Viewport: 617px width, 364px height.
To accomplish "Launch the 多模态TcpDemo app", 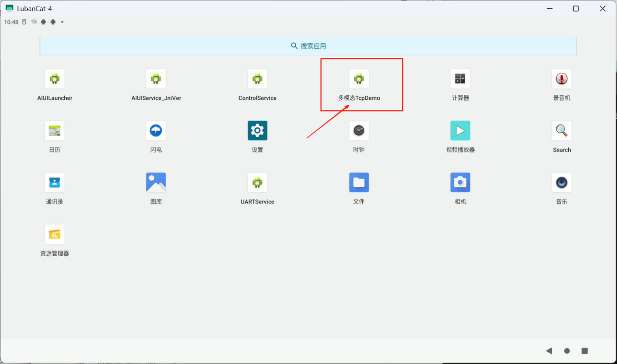I will pyautogui.click(x=359, y=79).
